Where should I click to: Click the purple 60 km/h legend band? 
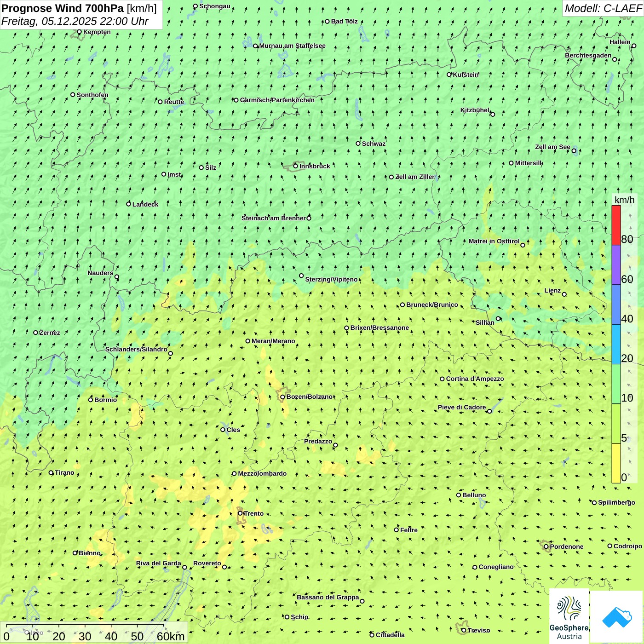(616, 265)
